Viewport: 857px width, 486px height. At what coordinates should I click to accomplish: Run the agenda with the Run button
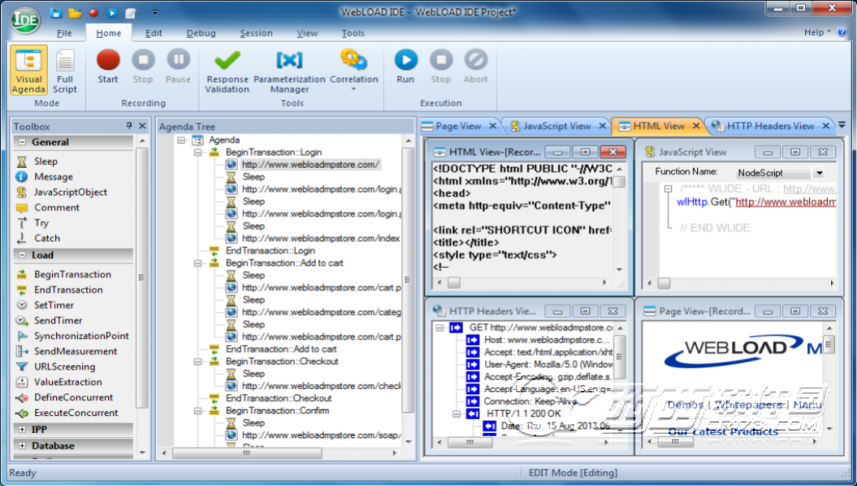tap(406, 66)
